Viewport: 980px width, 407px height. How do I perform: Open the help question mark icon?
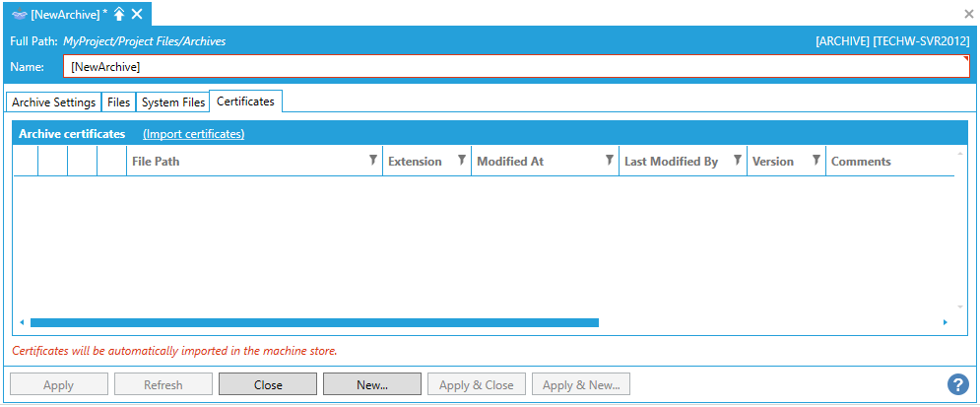click(x=956, y=384)
